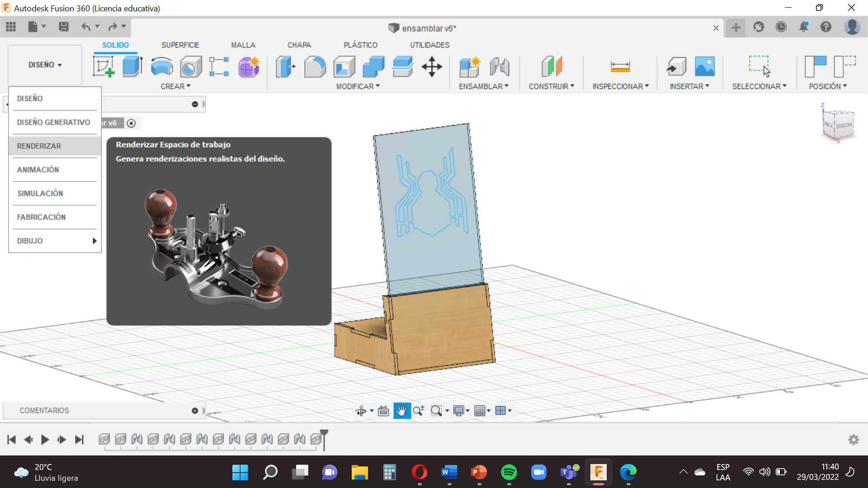This screenshot has height=488, width=868.
Task: Expand the CONSTRUIR dropdown menu
Action: coord(552,86)
